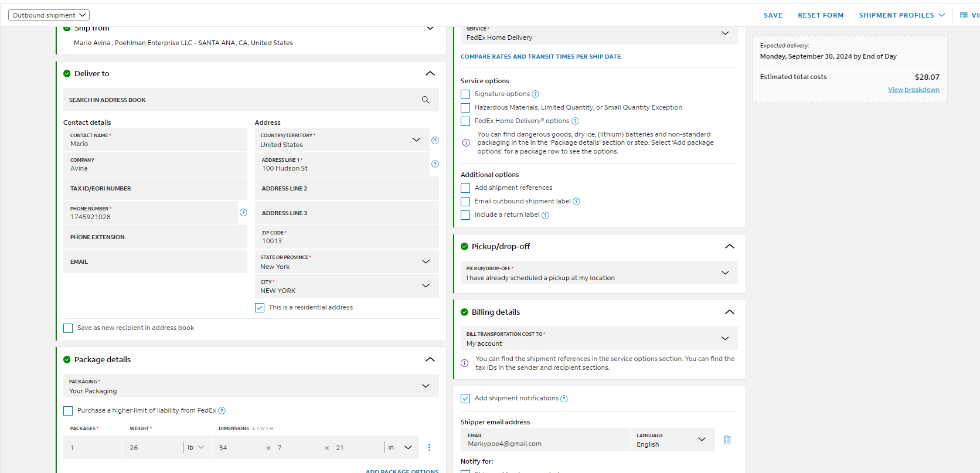Change weight unit lb dropdown

click(x=196, y=447)
